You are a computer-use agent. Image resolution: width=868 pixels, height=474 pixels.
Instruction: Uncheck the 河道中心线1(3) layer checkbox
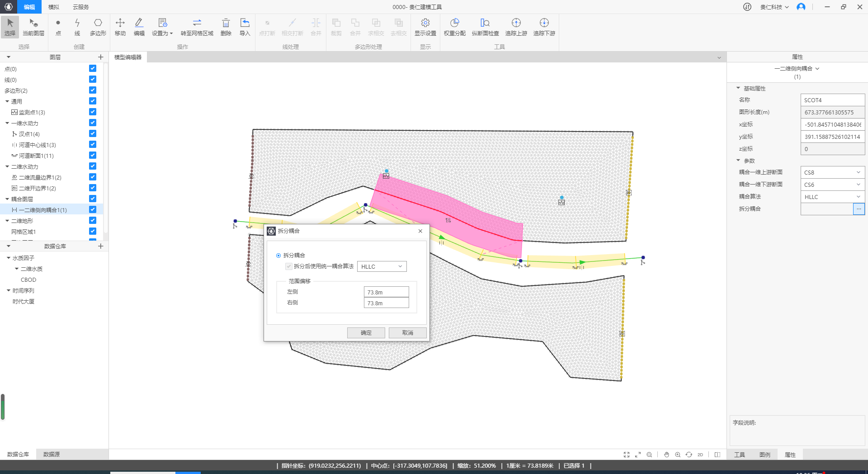pos(93,145)
